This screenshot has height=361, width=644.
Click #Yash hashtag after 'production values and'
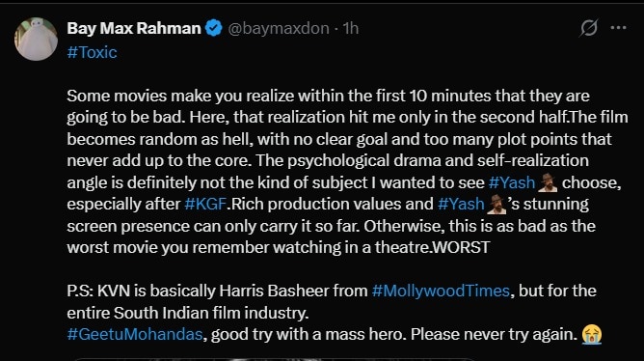point(461,204)
